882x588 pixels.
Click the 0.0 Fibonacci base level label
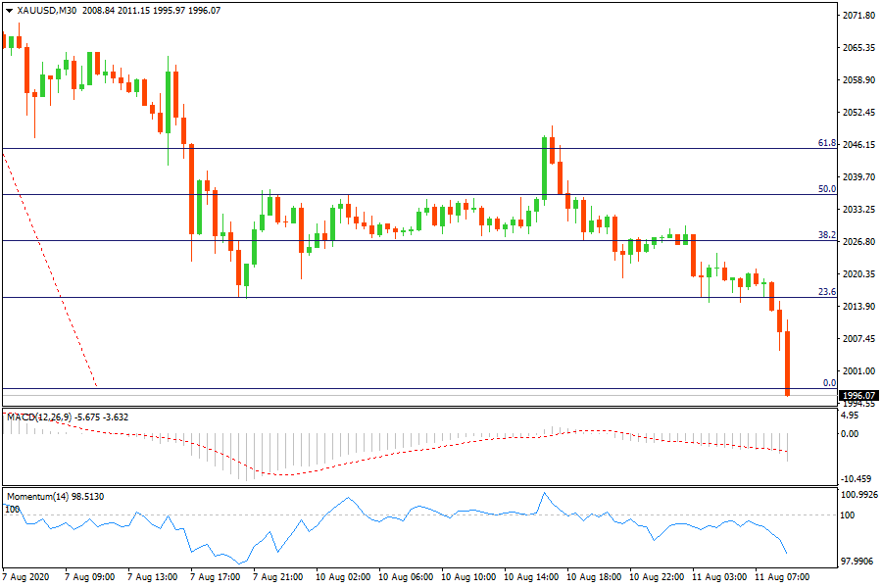click(x=828, y=383)
